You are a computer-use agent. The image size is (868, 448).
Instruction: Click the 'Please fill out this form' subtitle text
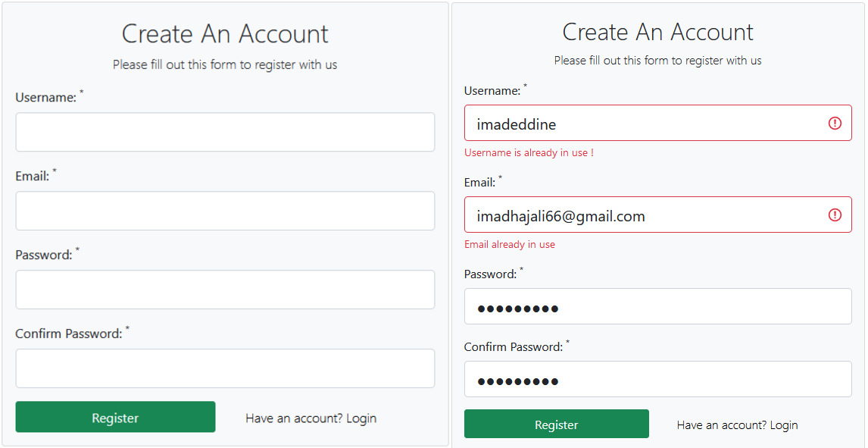click(224, 64)
